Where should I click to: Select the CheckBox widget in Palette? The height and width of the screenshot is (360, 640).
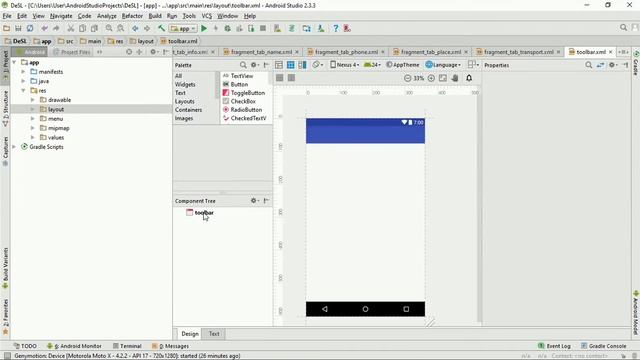(x=239, y=101)
